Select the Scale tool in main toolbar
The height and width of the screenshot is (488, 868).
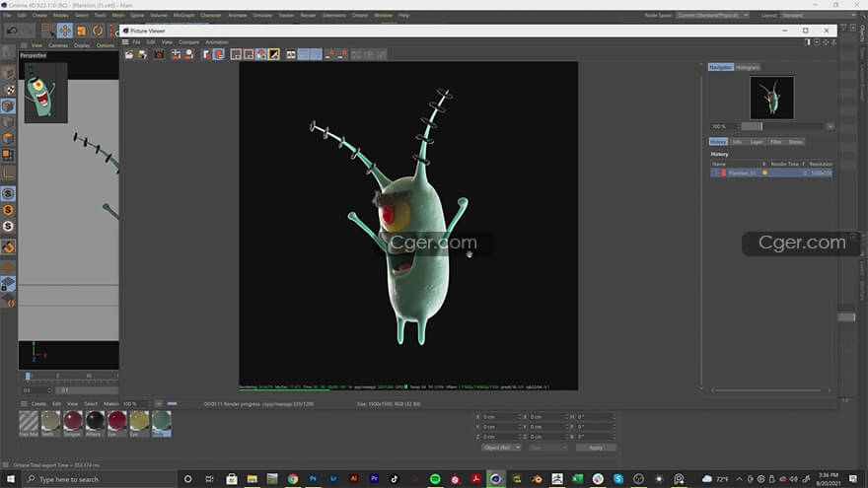tap(81, 31)
